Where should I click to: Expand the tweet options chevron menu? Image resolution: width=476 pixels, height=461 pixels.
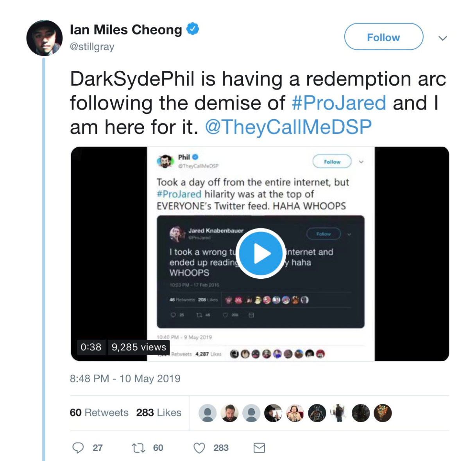click(442, 38)
